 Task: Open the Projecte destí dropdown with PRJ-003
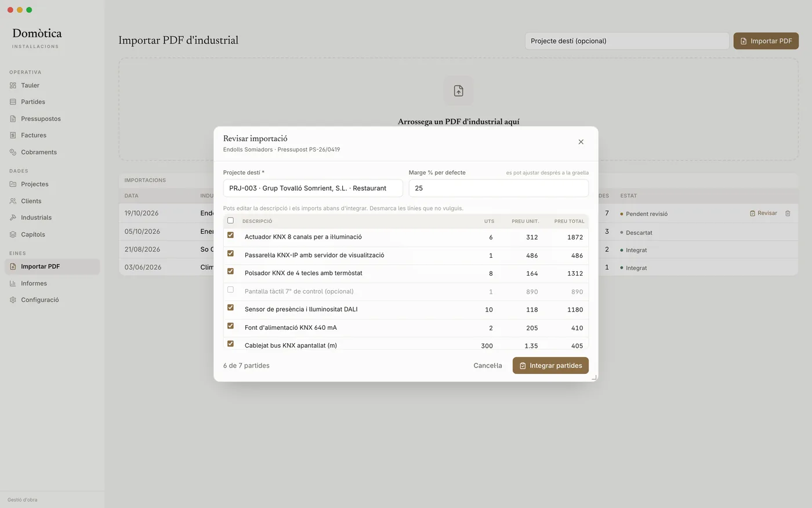(313, 188)
